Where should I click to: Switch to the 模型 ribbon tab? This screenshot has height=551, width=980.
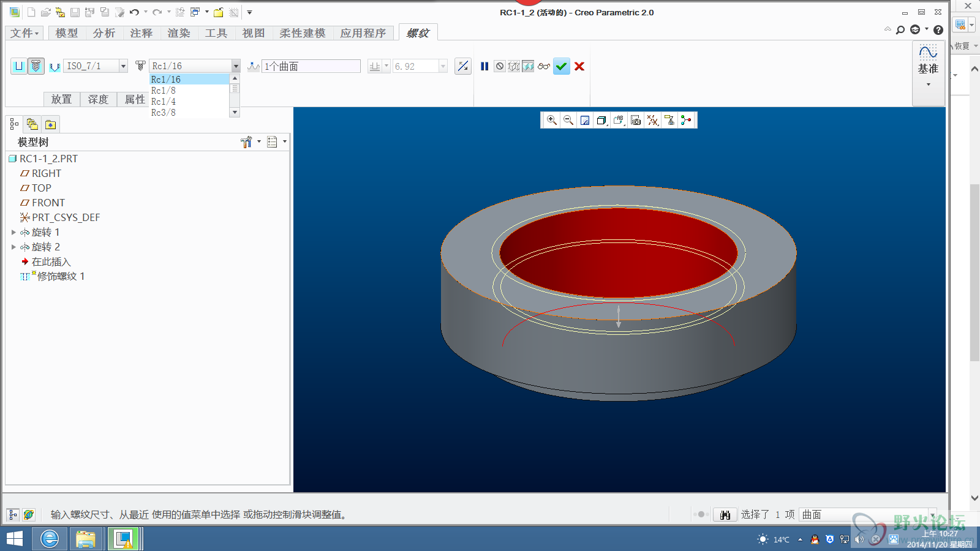[x=67, y=33]
